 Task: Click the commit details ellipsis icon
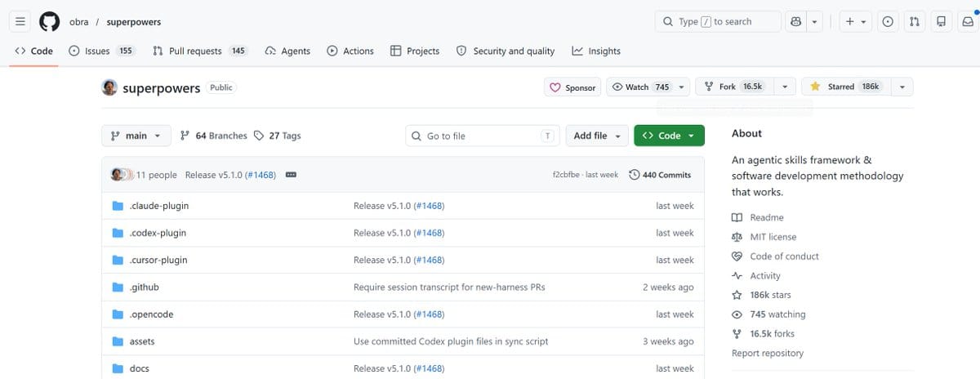pyautogui.click(x=290, y=175)
